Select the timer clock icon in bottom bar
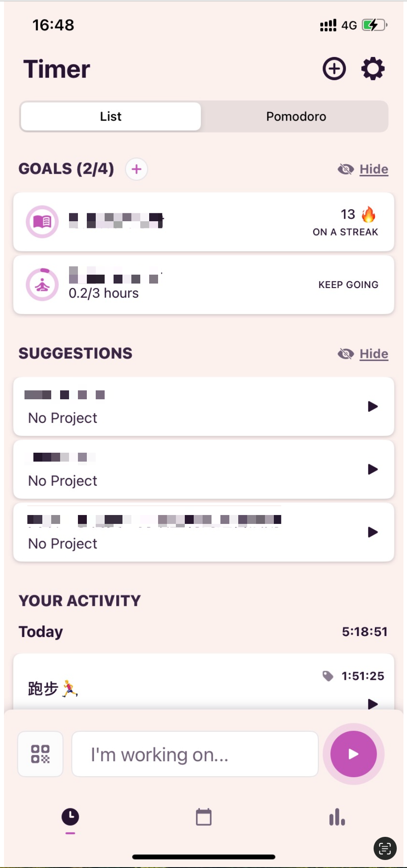 (70, 817)
